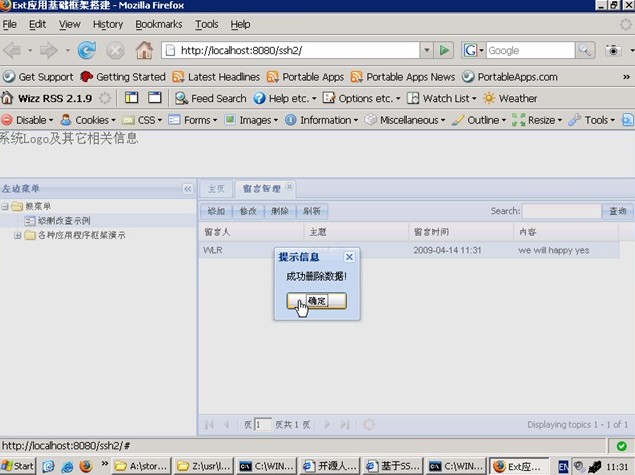Select the leaf item in left tree
635x475 pixels.
click(x=58, y=221)
